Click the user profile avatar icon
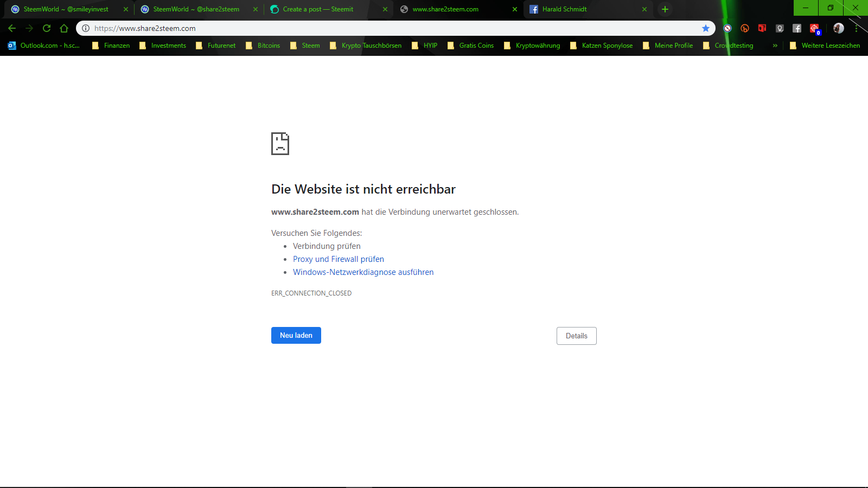The height and width of the screenshot is (488, 868). click(839, 28)
